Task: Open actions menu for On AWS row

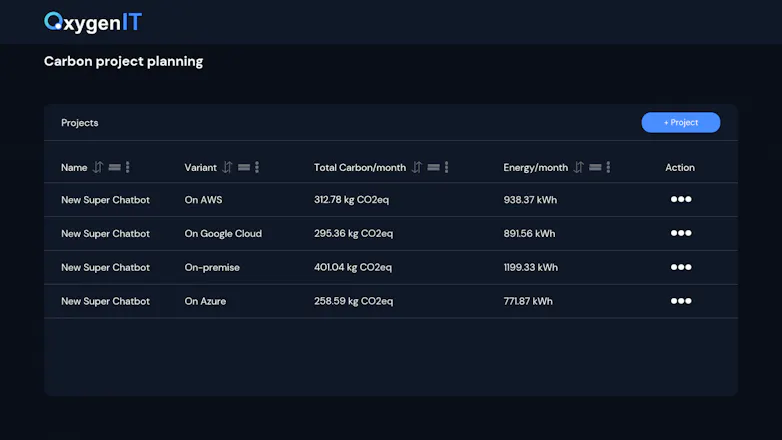Action: coord(681,199)
